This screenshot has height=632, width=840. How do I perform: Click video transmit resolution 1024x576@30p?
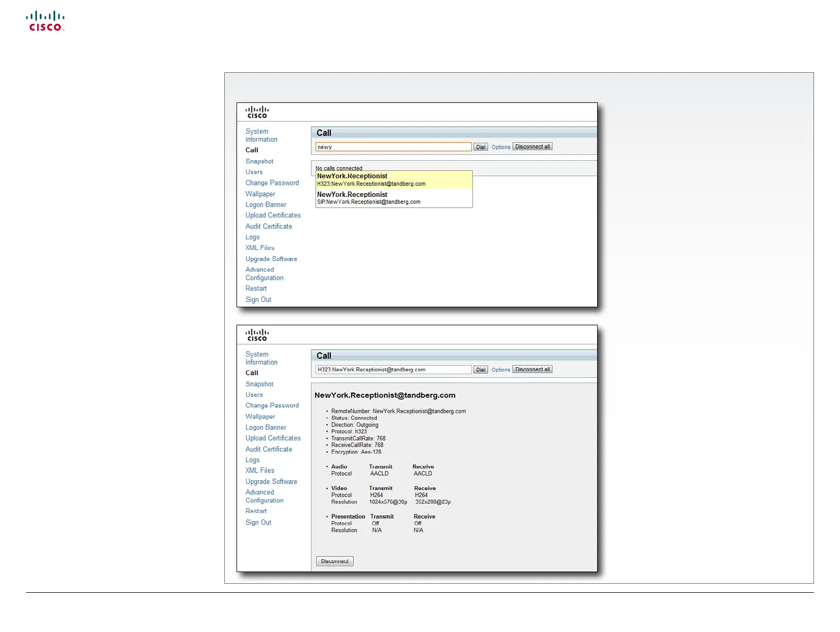click(x=388, y=502)
